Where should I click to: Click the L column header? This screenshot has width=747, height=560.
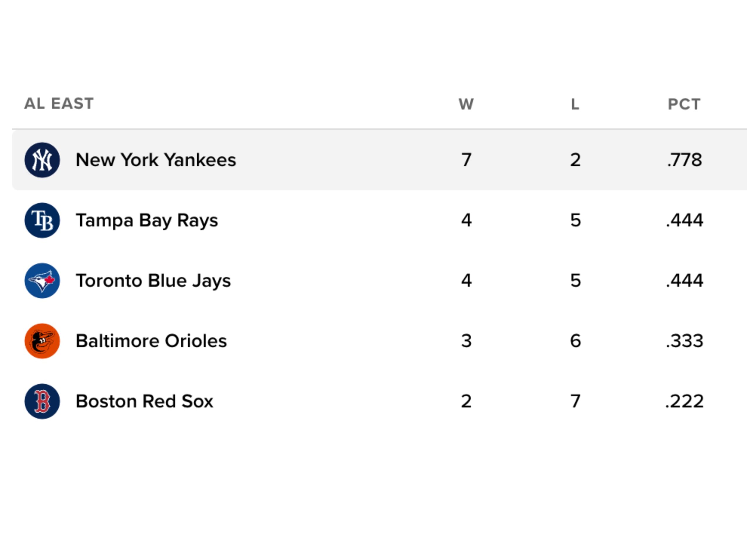575,104
